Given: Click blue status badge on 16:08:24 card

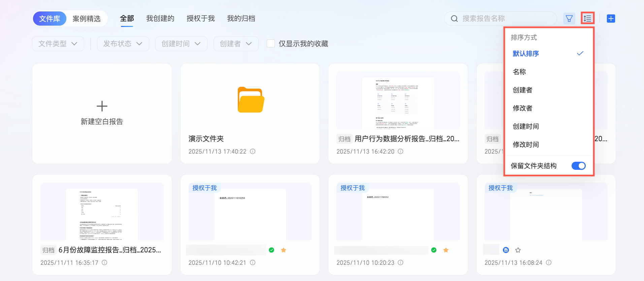Looking at the screenshot, I should point(506,250).
